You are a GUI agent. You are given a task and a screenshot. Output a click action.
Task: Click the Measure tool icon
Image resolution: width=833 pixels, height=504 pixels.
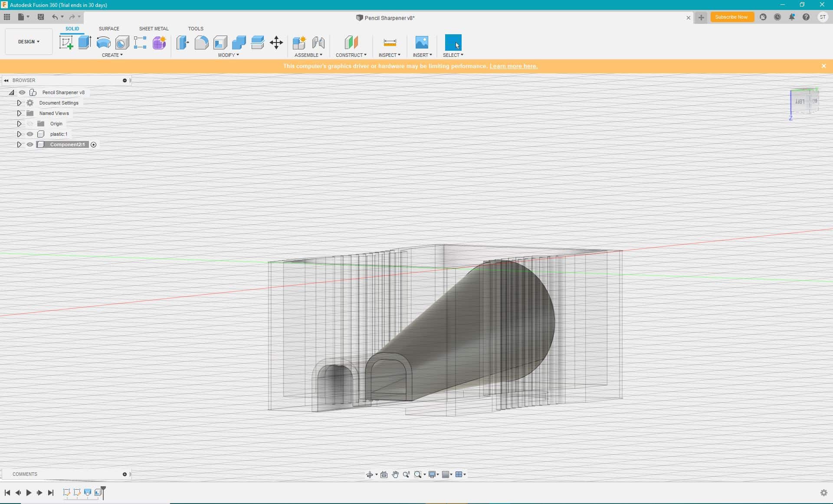tap(390, 43)
